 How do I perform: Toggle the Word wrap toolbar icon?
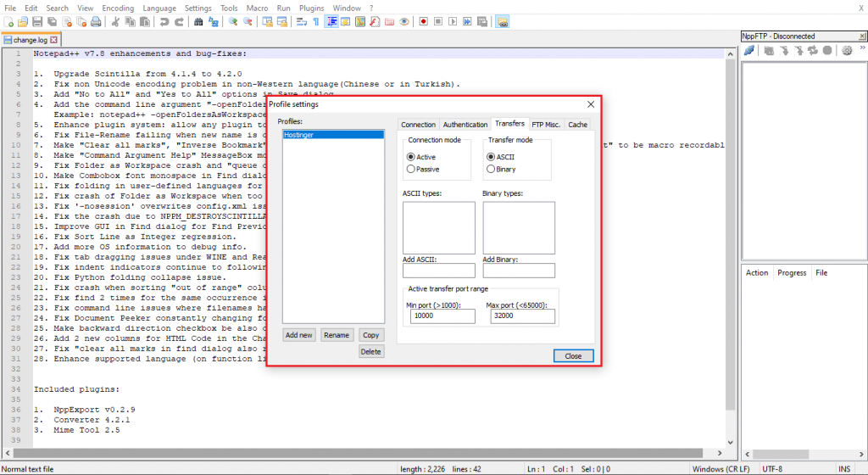click(301, 21)
